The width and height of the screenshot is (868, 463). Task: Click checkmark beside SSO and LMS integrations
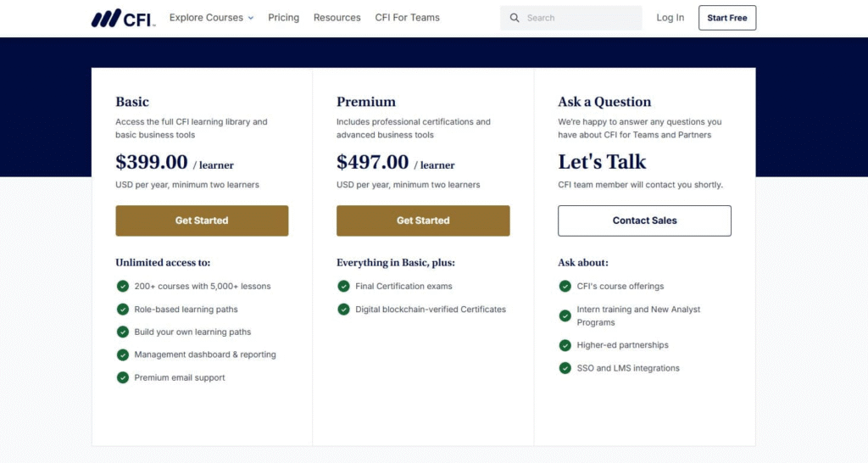565,368
